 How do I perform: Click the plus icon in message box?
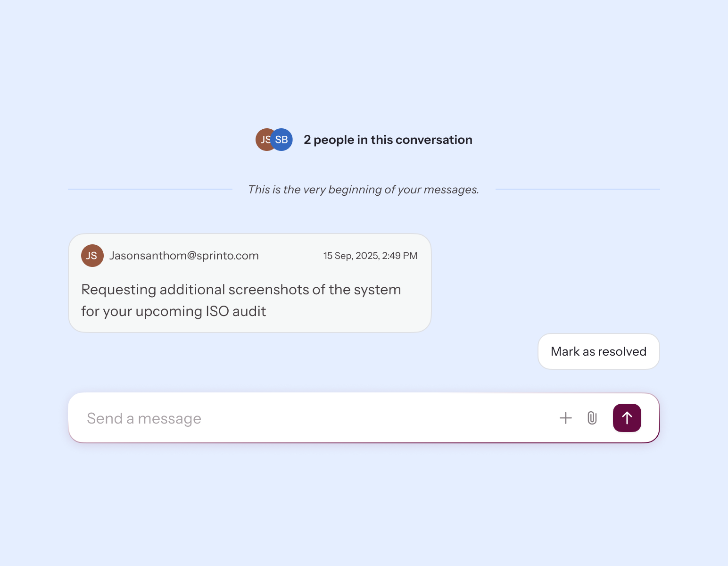565,418
